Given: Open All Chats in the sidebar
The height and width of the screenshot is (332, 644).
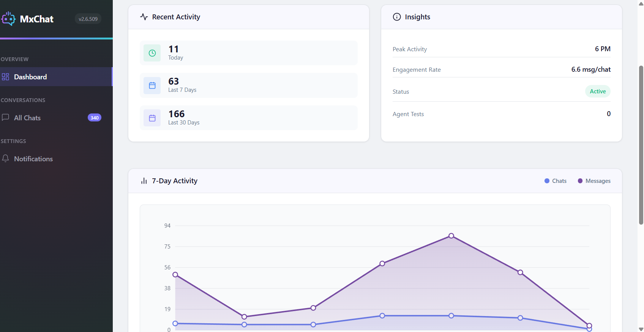Looking at the screenshot, I should pos(27,118).
